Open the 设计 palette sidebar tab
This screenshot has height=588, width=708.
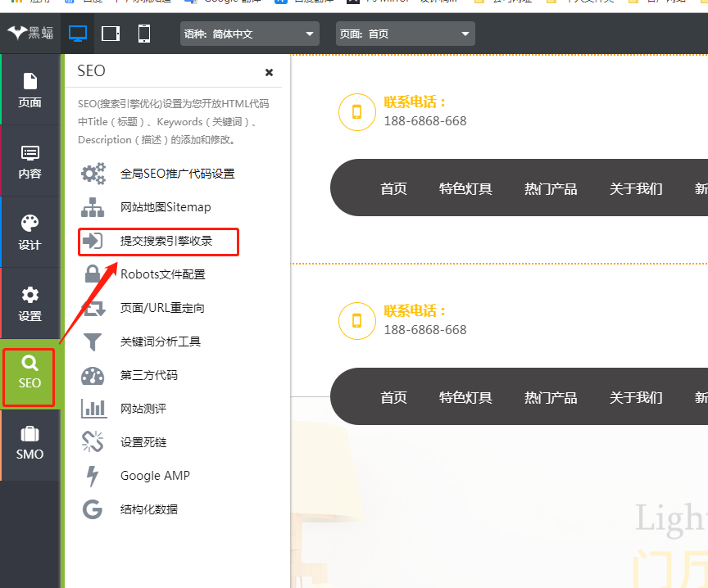[30, 233]
